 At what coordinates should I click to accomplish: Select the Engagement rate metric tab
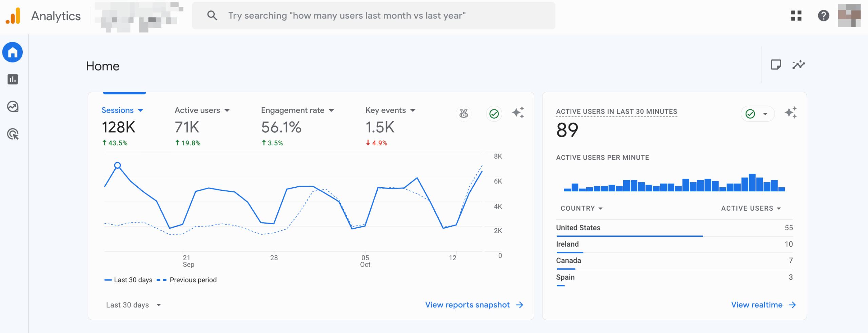pyautogui.click(x=297, y=110)
